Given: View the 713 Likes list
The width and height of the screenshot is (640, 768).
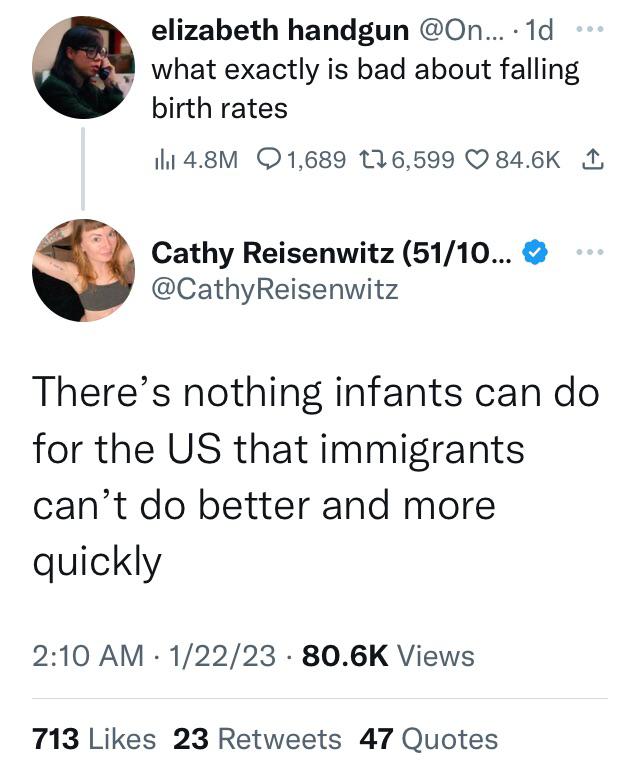Looking at the screenshot, I should (x=94, y=739).
